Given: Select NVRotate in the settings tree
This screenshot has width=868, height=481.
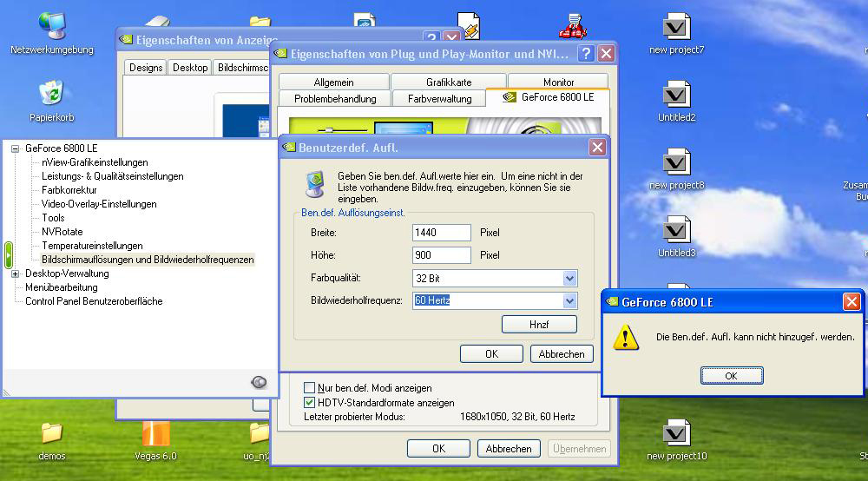Looking at the screenshot, I should coord(62,232).
